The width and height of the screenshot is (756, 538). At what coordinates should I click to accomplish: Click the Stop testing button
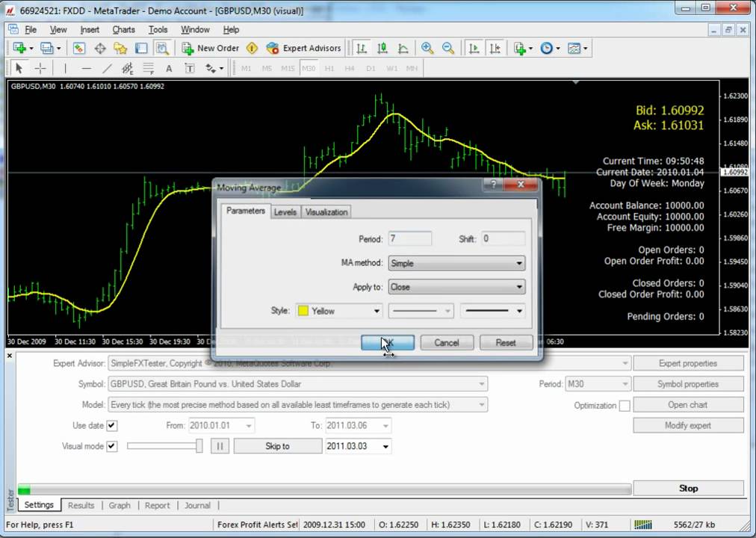(x=689, y=489)
